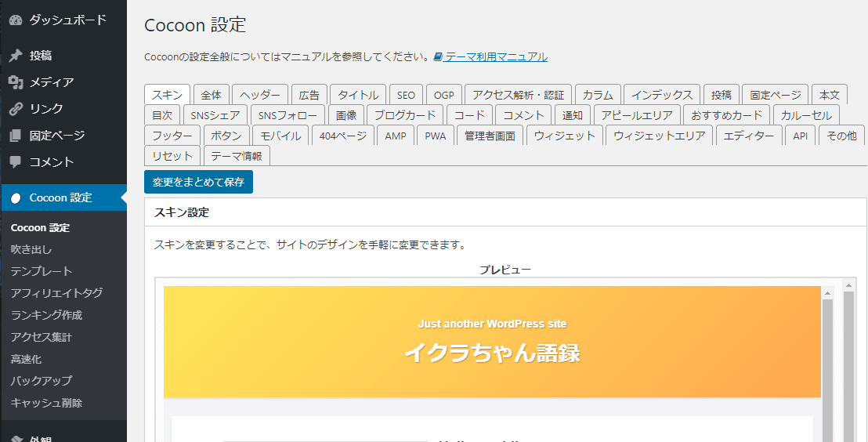Switch to the ブログカード tab
The image size is (868, 442).
point(405,115)
